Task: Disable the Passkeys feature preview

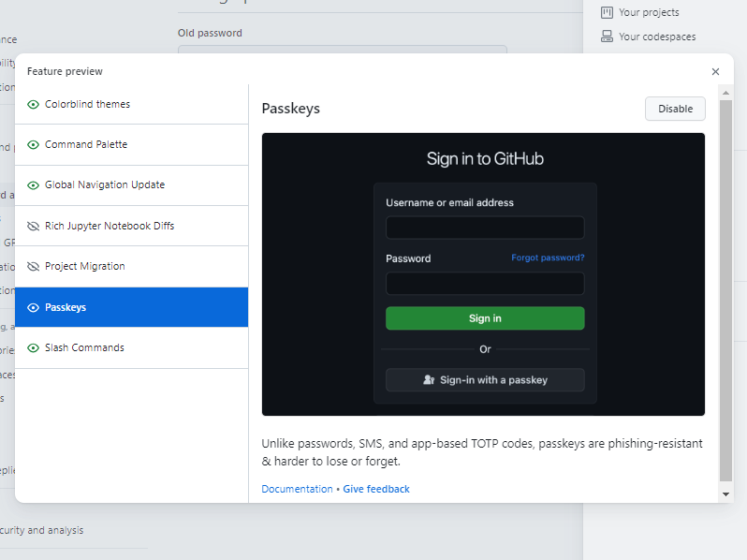Action: click(x=675, y=109)
